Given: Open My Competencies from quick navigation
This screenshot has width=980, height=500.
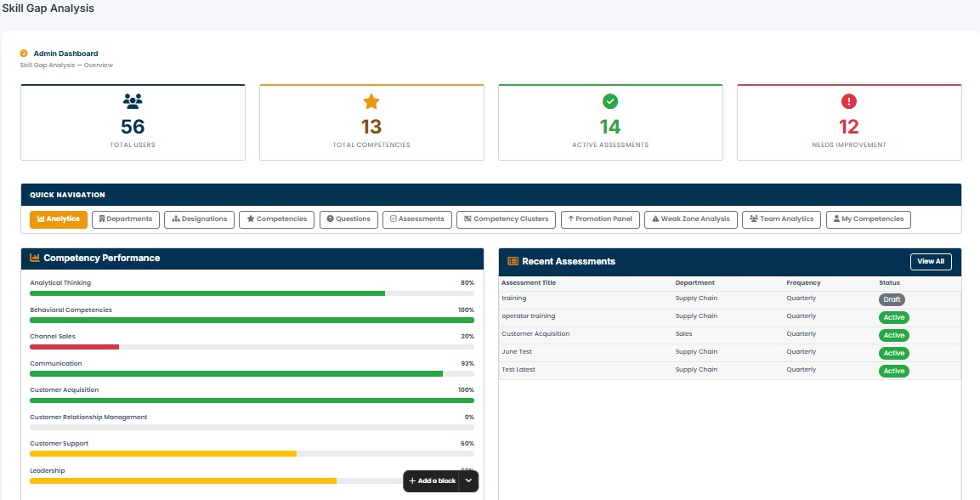Looking at the screenshot, I should pos(868,219).
